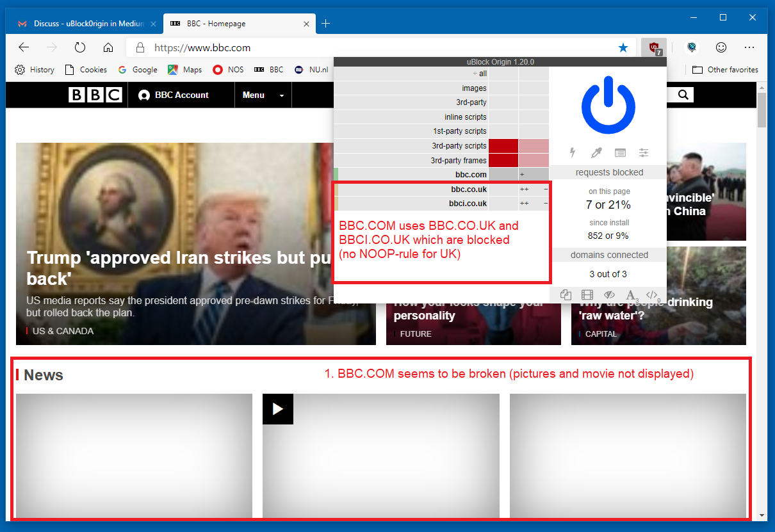Screen dimensions: 775x532
Task: Click light red local cell for 3rd-party frames
Action: click(534, 160)
